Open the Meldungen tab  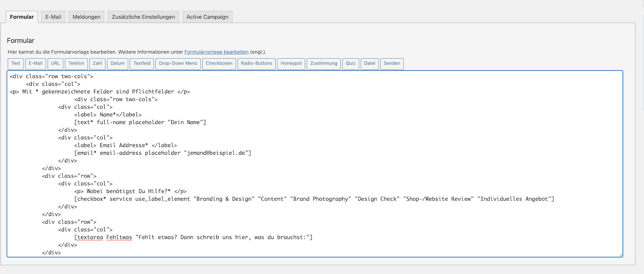(86, 17)
